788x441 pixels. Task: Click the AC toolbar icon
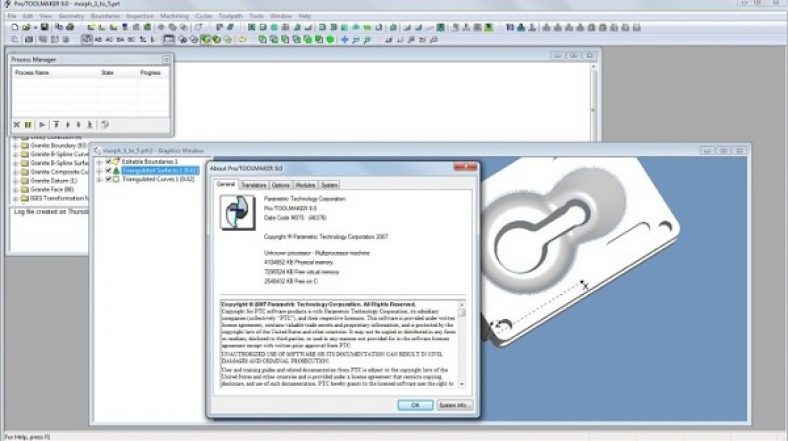pyautogui.click(x=109, y=39)
